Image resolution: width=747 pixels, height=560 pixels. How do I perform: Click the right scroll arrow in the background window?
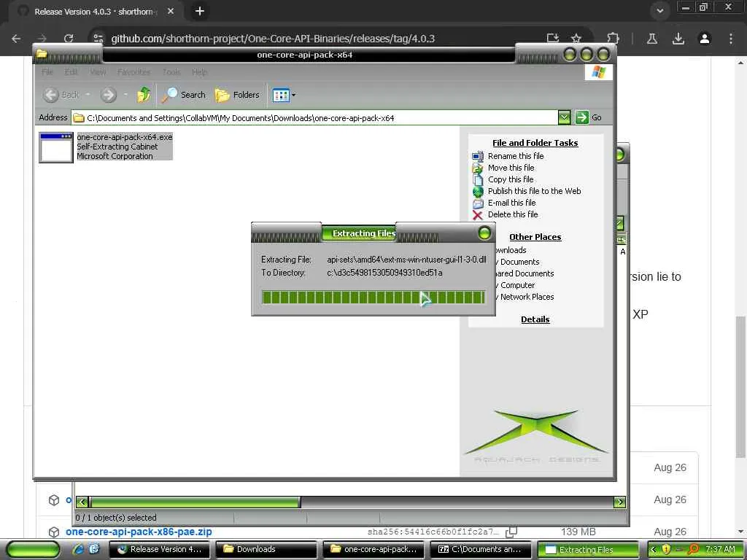click(620, 502)
